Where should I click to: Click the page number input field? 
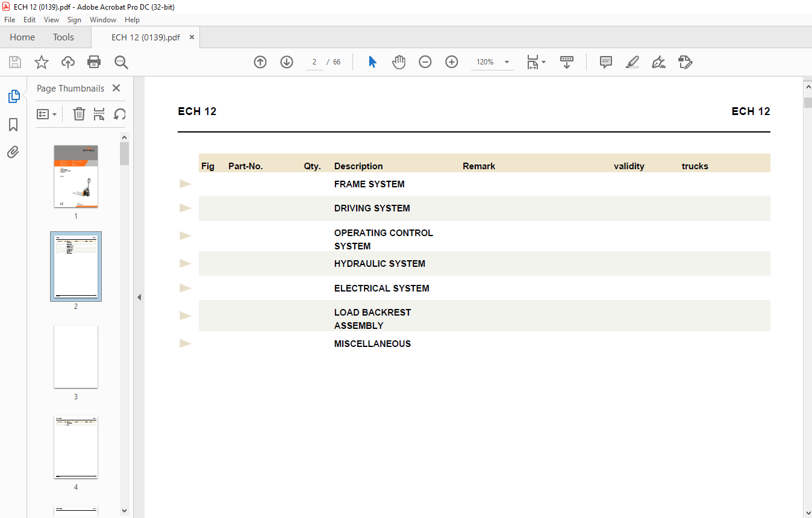tap(314, 62)
